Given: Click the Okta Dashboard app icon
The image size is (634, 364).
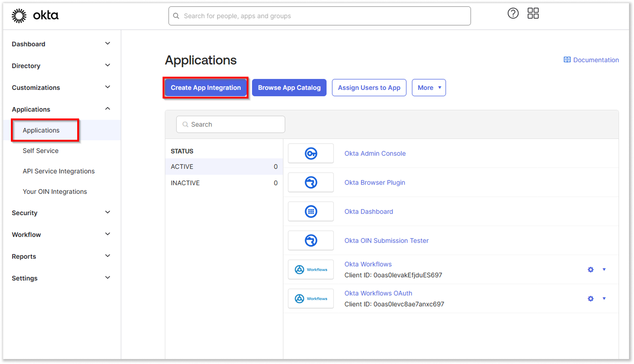Looking at the screenshot, I should [311, 212].
